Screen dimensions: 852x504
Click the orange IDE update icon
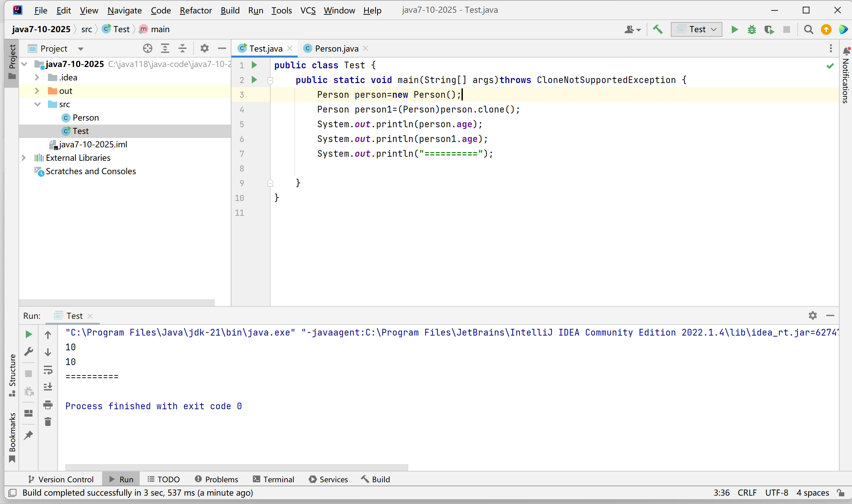[x=826, y=29]
